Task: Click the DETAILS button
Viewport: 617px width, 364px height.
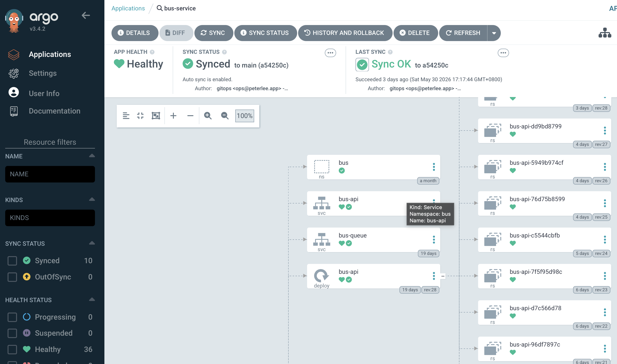Action: tap(135, 33)
